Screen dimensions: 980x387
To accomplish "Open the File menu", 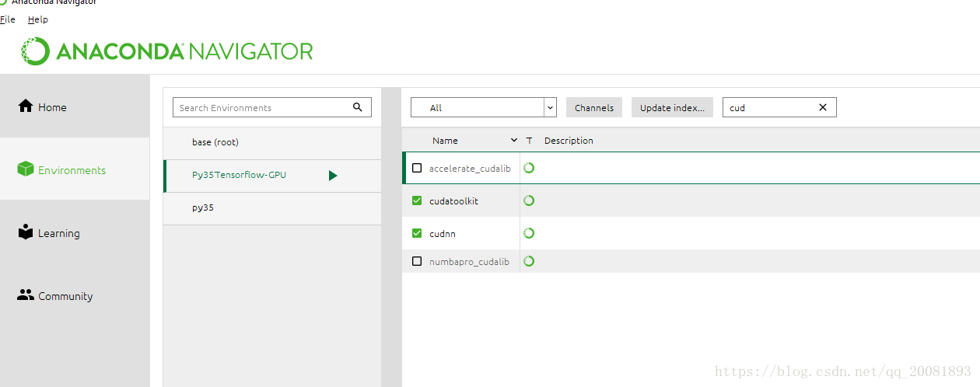I will (x=8, y=19).
